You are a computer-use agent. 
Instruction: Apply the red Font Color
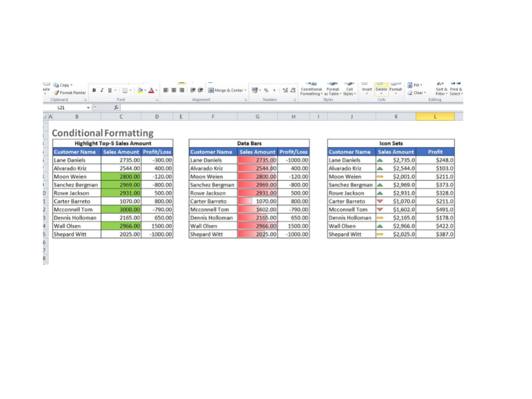[151, 90]
